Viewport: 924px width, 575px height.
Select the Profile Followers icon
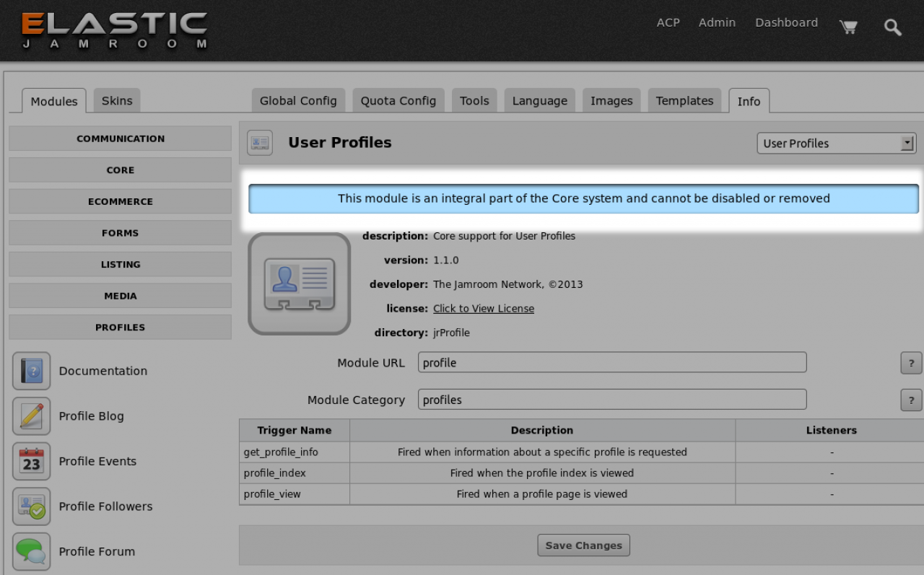click(x=31, y=506)
